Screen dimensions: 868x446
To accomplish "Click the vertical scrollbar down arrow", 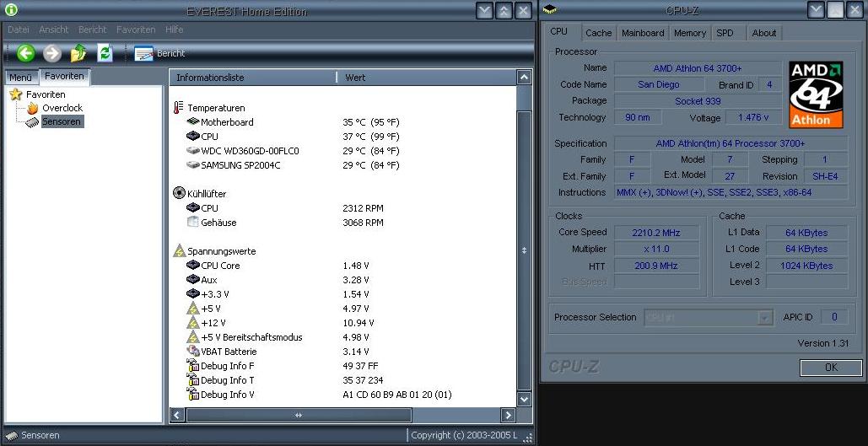I will pyautogui.click(x=524, y=399).
